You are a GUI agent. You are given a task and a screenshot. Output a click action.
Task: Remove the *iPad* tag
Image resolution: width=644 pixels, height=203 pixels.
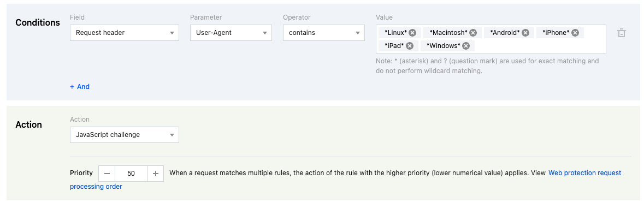click(410, 46)
